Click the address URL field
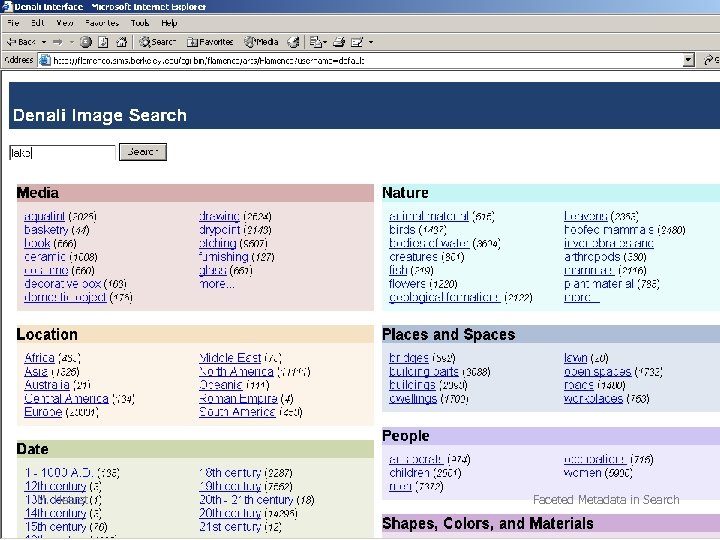720x540 pixels. tap(366, 60)
